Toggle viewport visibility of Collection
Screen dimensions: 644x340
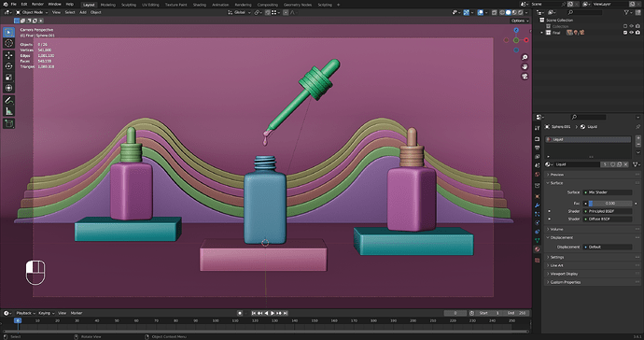(x=631, y=26)
